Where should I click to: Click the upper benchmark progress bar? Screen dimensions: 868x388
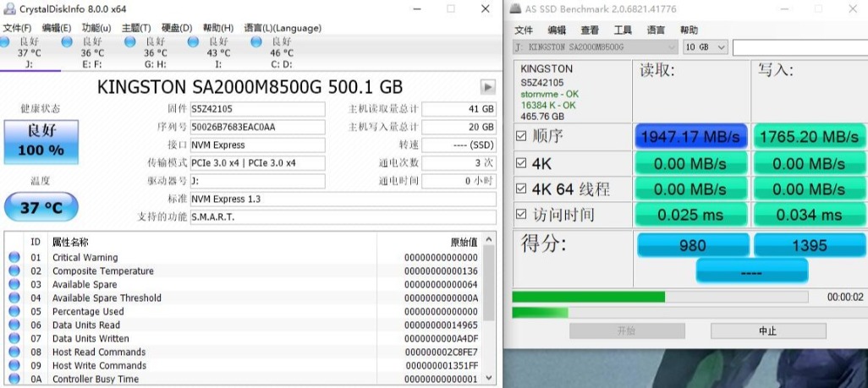click(661, 297)
